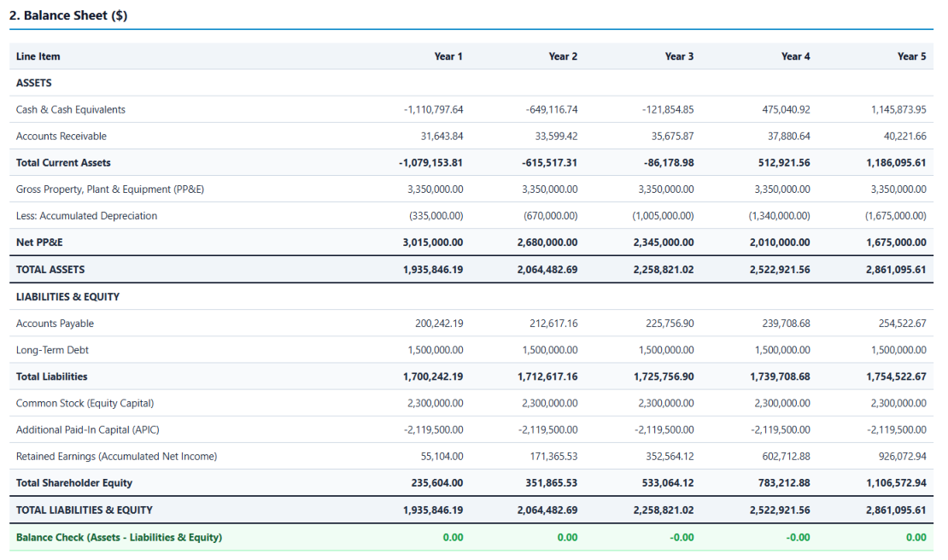Click Total Shareholder Equity value 351,865.53
Viewport: 948px width, 560px height.
point(552,482)
